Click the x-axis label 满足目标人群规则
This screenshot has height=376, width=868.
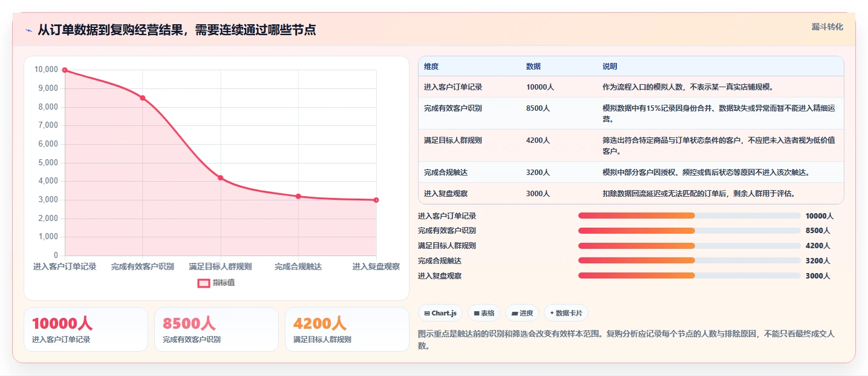click(x=220, y=266)
